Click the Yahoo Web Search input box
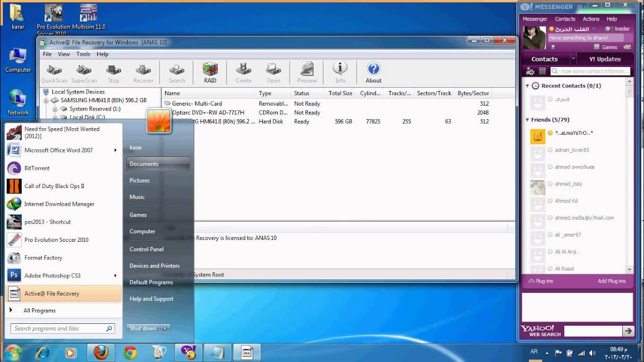 tap(593, 331)
